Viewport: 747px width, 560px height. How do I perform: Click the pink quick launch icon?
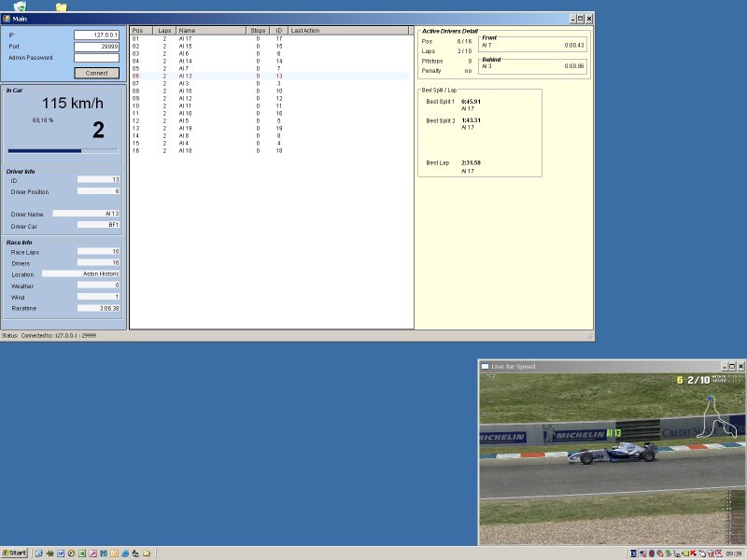[92, 553]
